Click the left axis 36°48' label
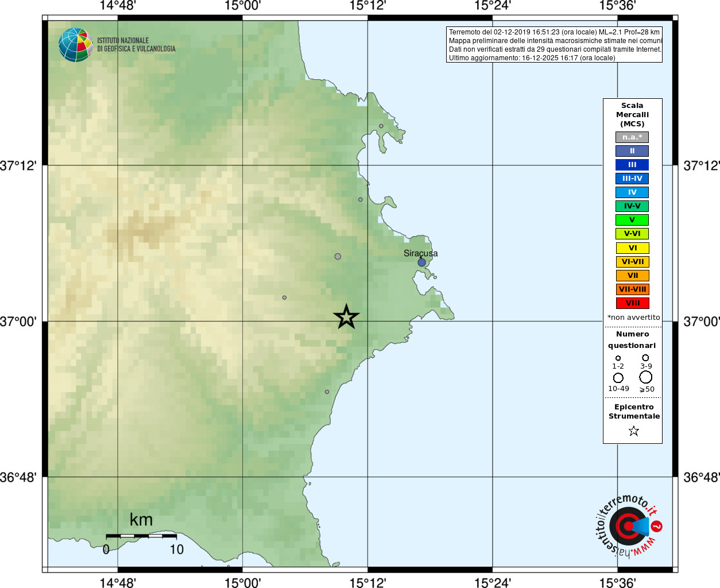720x588 pixels. click(18, 477)
